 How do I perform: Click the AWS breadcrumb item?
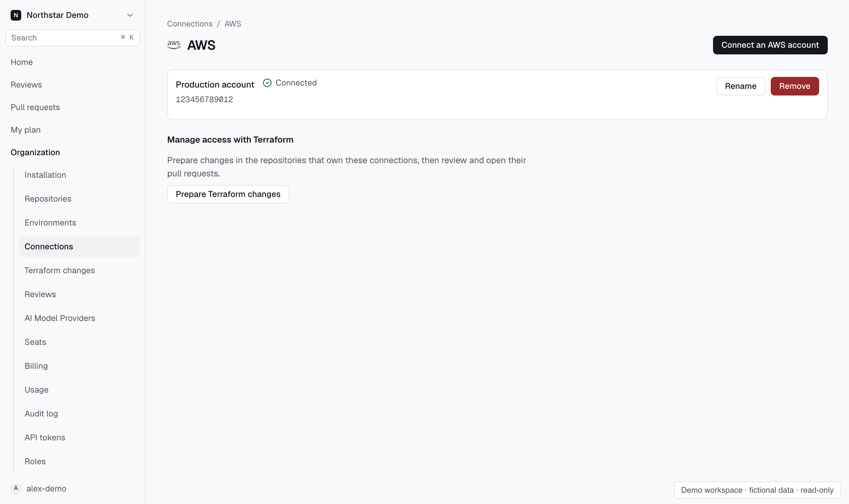[x=232, y=24]
